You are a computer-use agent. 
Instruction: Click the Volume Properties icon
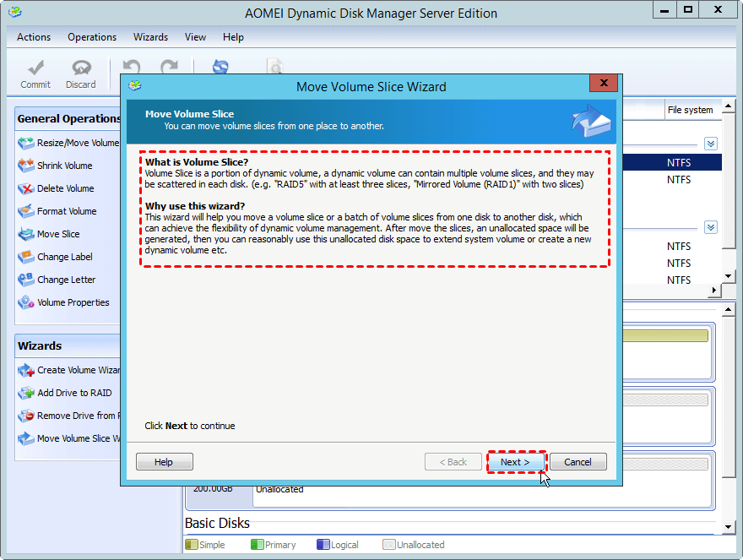tap(26, 302)
